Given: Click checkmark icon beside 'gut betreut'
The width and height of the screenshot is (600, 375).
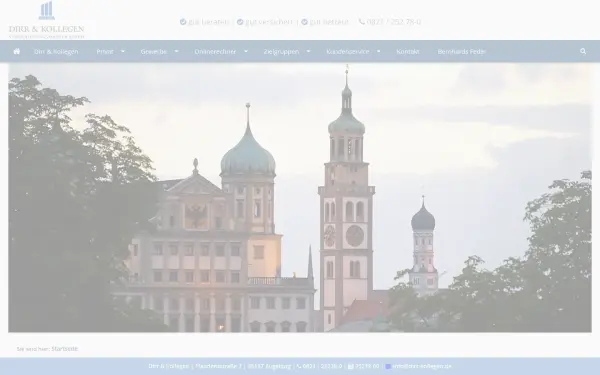Looking at the screenshot, I should click(304, 22).
